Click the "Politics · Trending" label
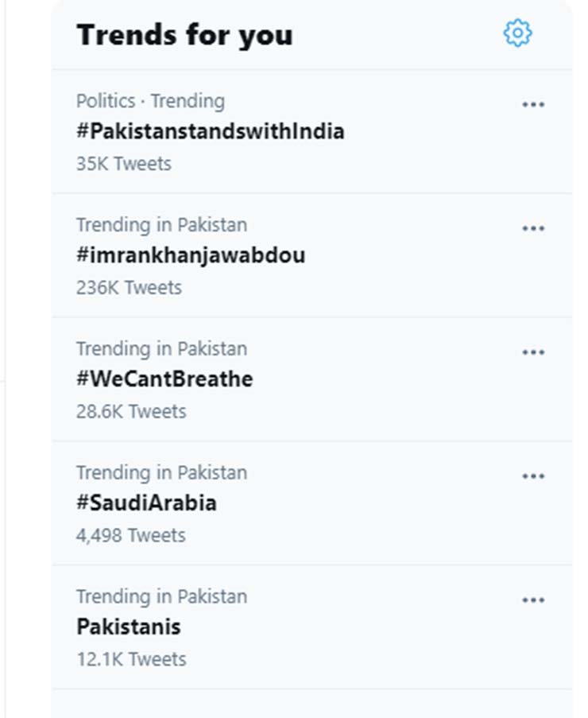The height and width of the screenshot is (718, 588). (150, 101)
